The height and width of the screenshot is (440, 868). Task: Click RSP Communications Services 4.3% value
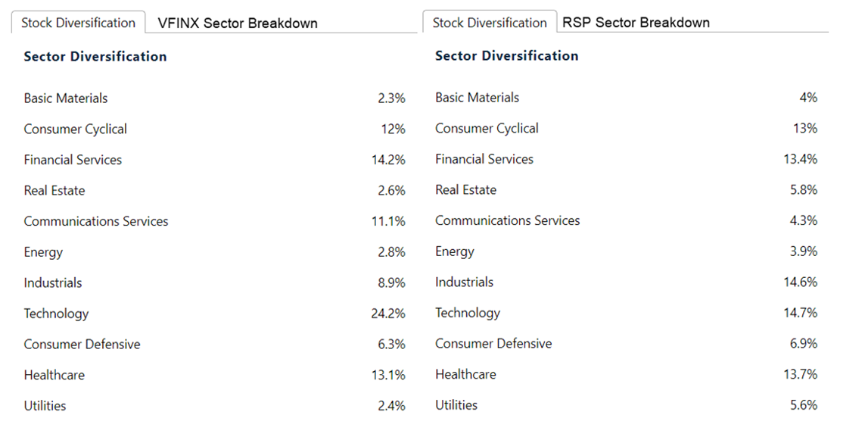(x=803, y=220)
